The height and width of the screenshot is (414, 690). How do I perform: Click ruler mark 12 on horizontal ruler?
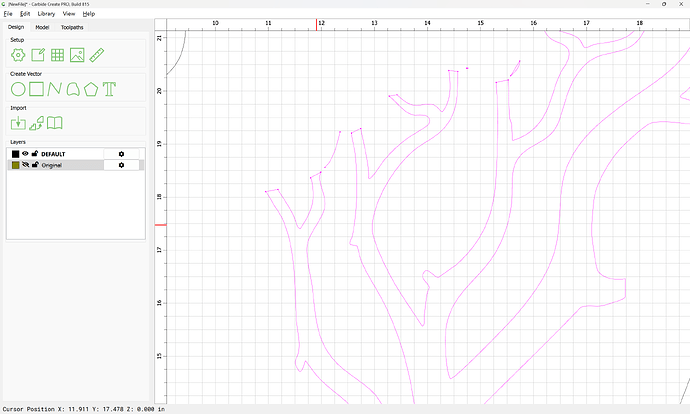[x=322, y=23]
